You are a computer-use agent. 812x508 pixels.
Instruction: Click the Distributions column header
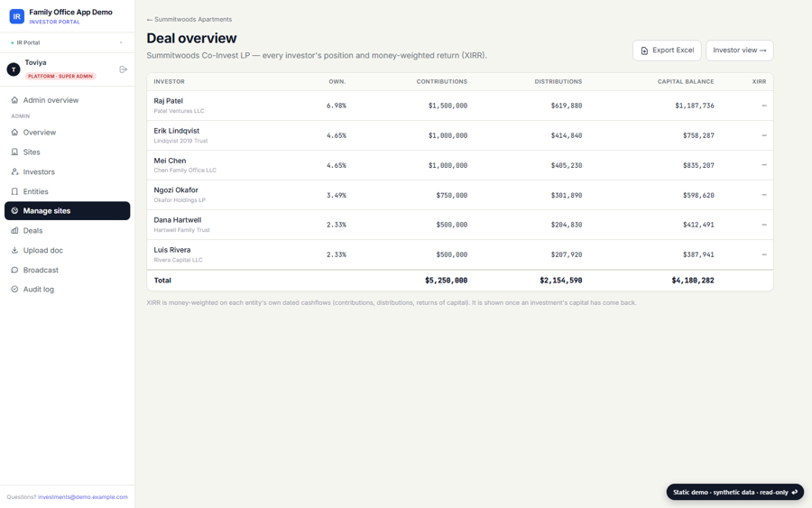click(x=558, y=82)
